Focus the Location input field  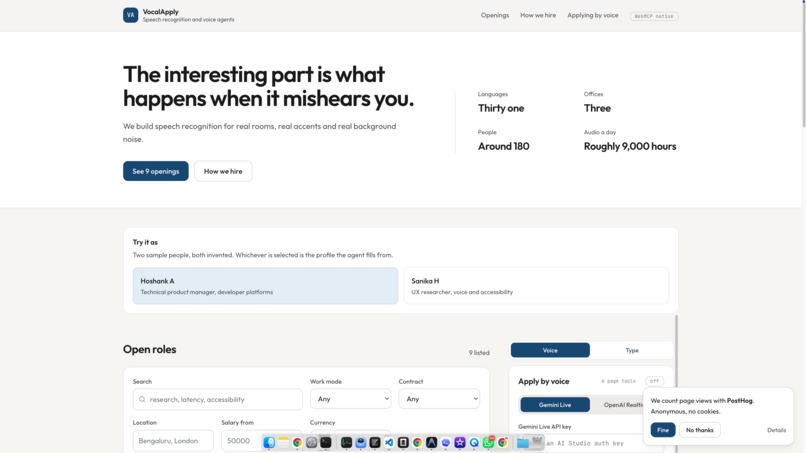pos(173,441)
